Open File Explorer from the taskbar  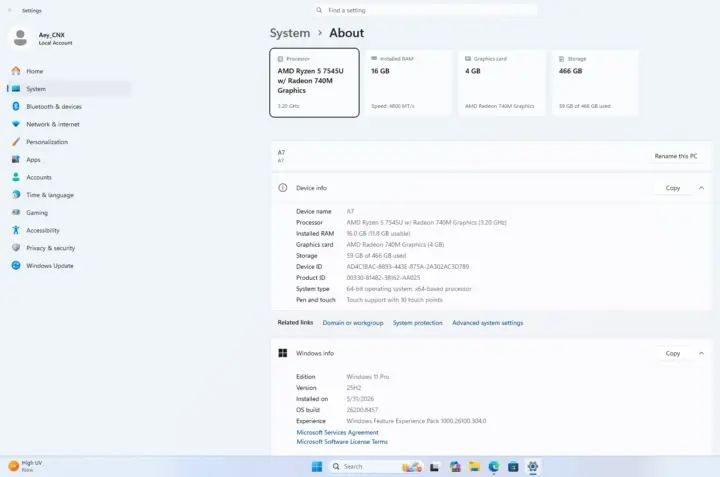(x=474, y=467)
